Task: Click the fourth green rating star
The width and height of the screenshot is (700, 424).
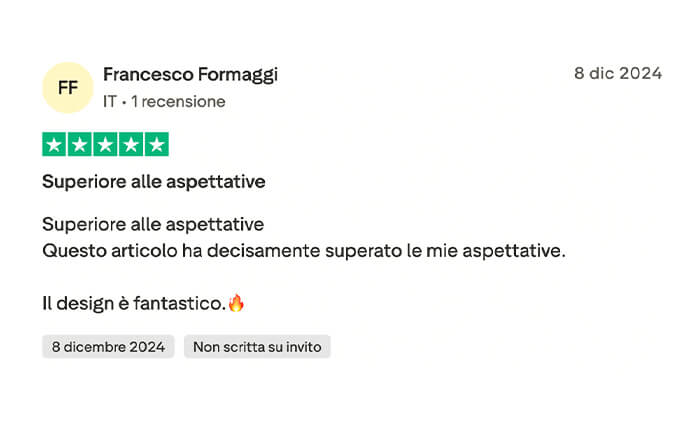Action: coord(131,144)
